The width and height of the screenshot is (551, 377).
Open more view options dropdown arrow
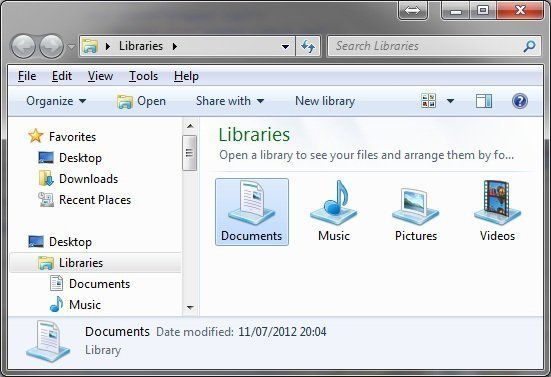pos(450,101)
